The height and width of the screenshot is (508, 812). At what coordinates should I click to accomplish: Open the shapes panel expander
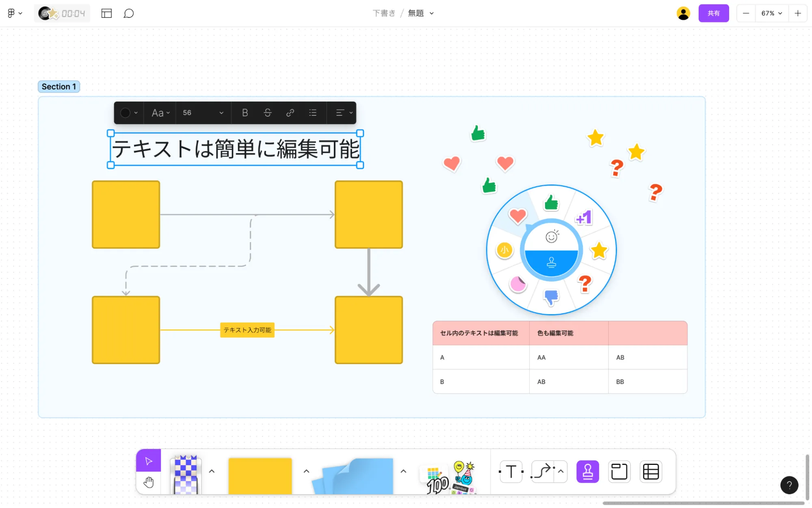pos(307,471)
